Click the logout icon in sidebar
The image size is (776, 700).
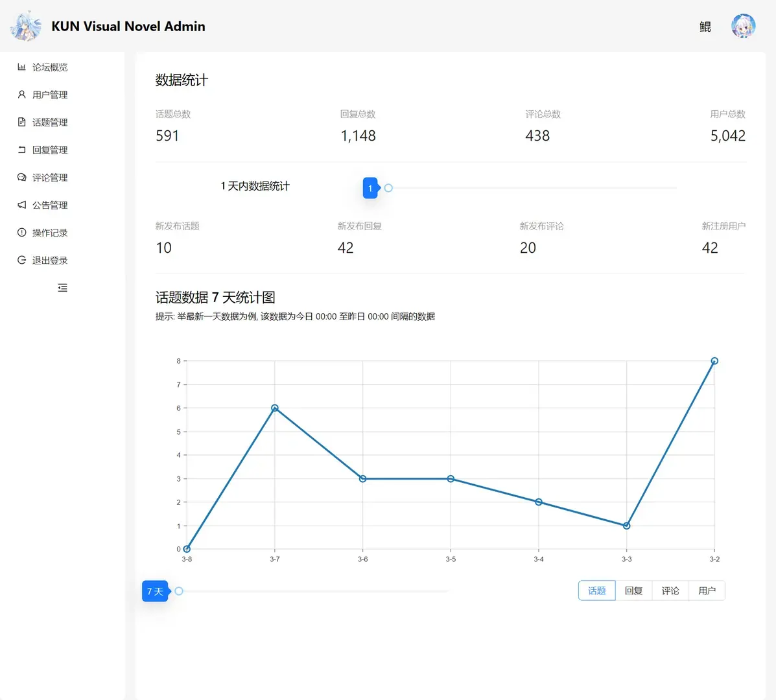[x=21, y=260]
